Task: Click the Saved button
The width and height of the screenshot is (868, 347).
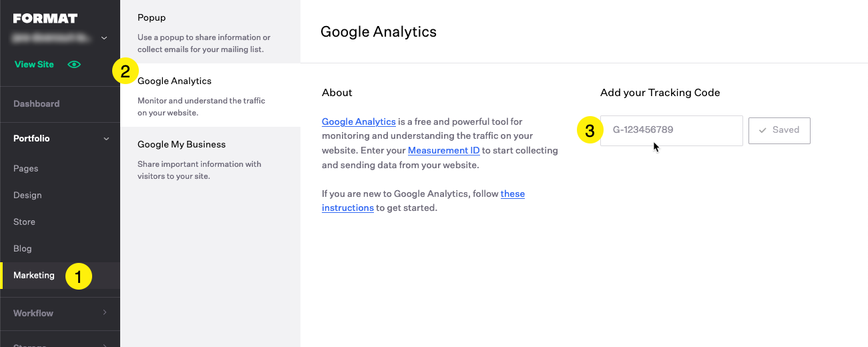Action: pyautogui.click(x=779, y=131)
